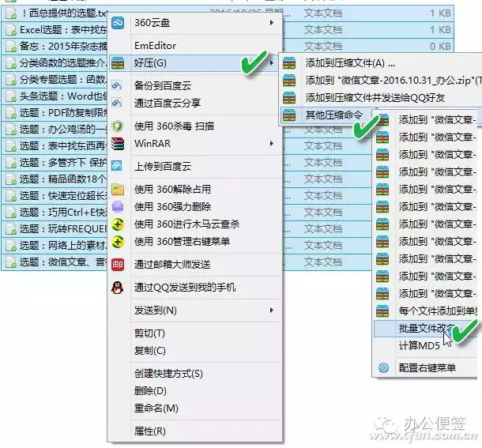Select 备份到百度云

tap(163, 85)
